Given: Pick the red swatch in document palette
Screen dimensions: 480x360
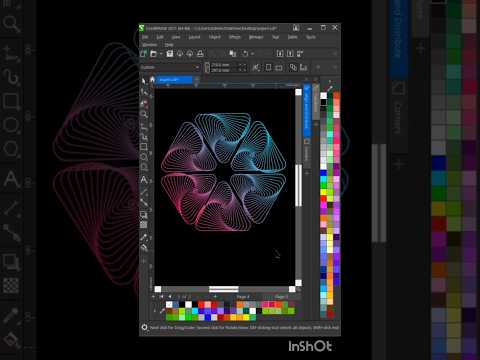Looking at the screenshot, I should point(201,304).
